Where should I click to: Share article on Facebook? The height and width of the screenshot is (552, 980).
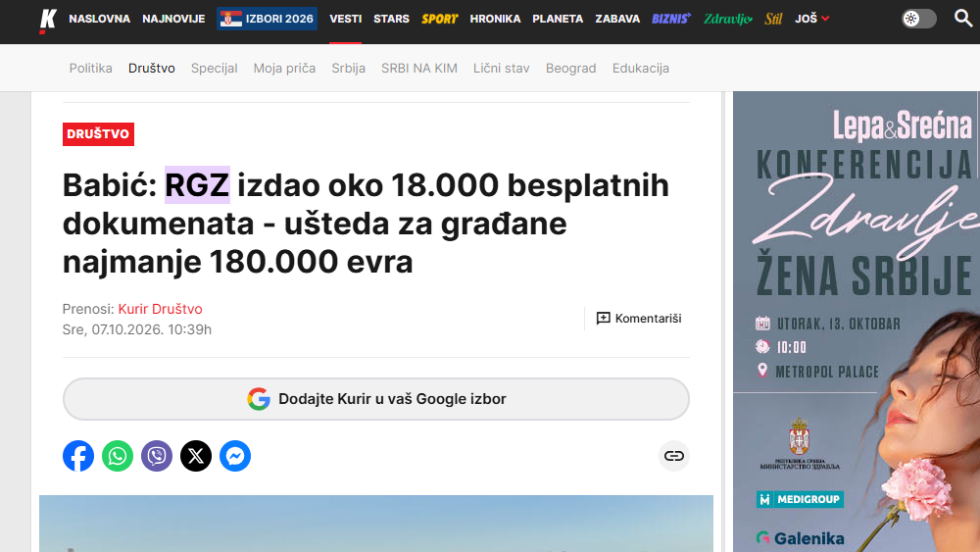tap(78, 456)
